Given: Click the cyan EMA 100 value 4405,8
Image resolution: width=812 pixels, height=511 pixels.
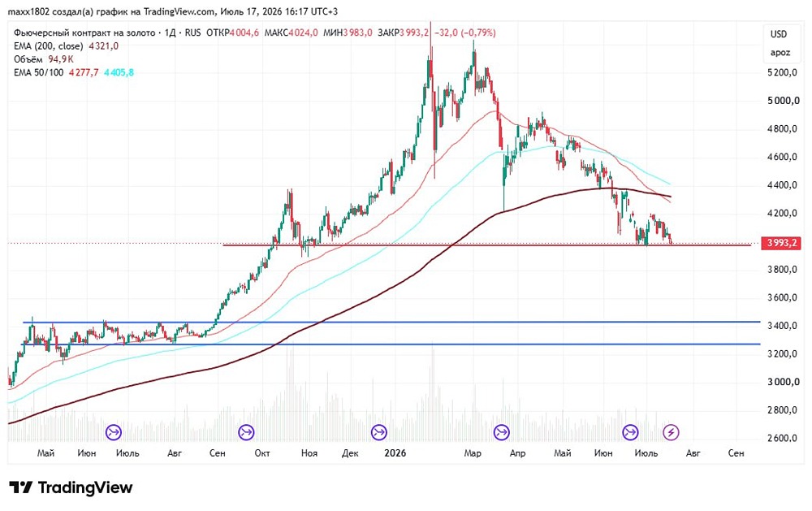Looking at the screenshot, I should 119,72.
